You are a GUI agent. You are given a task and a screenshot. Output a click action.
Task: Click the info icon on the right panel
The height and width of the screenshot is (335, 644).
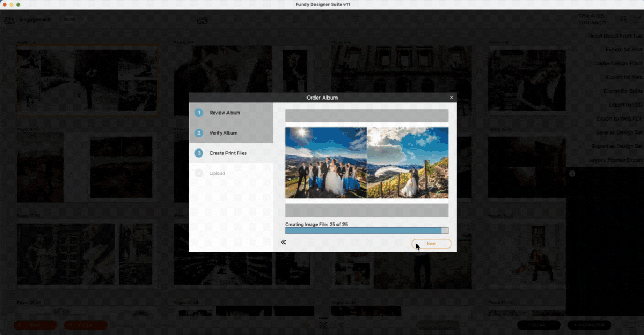(x=572, y=174)
